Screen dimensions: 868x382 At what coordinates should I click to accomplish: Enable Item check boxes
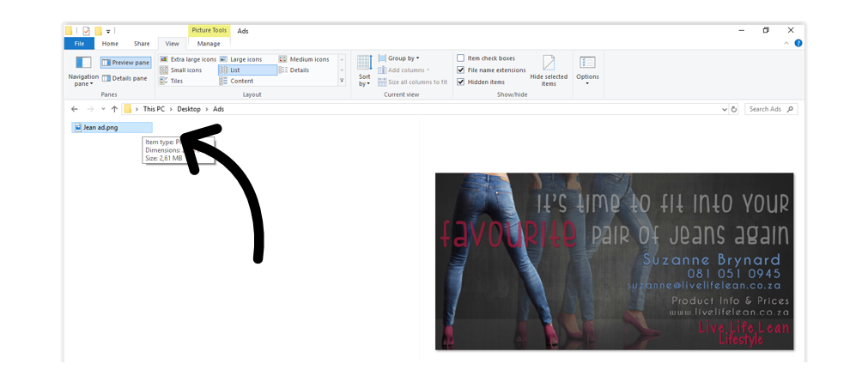[x=460, y=58]
